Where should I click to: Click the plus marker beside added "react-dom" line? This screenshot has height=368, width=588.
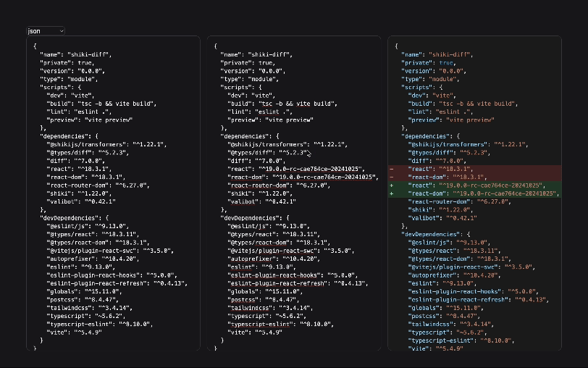[x=392, y=194]
